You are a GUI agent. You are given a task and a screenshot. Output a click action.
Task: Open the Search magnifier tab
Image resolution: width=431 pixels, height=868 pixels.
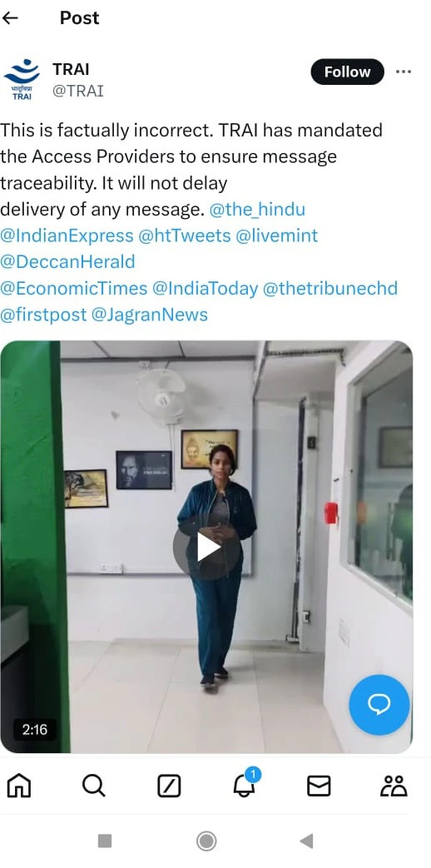click(x=93, y=785)
